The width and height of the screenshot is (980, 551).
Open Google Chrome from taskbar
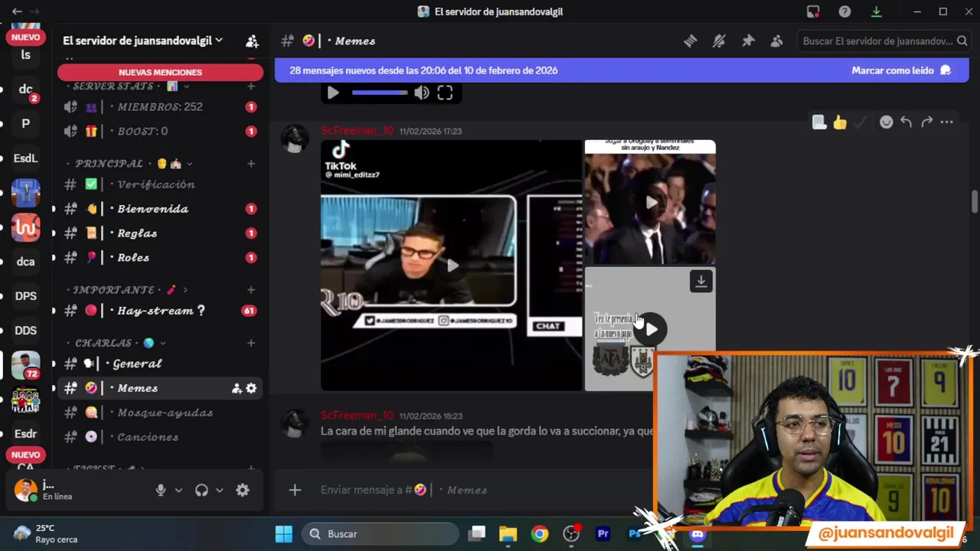pos(540,533)
